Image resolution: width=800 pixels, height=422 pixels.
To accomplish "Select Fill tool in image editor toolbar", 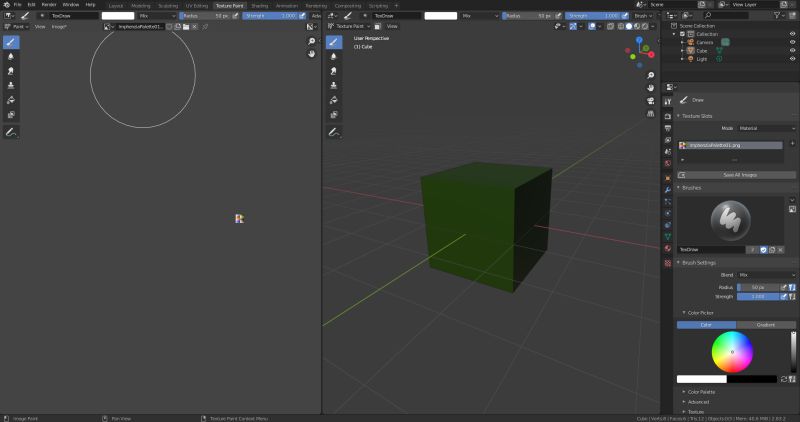I will [11, 100].
